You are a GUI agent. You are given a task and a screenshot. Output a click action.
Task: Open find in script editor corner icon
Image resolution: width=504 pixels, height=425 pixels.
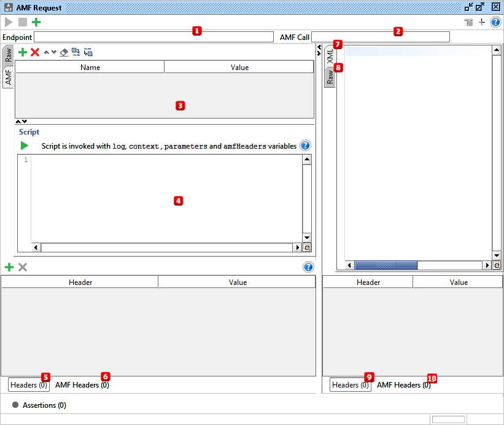tap(307, 248)
